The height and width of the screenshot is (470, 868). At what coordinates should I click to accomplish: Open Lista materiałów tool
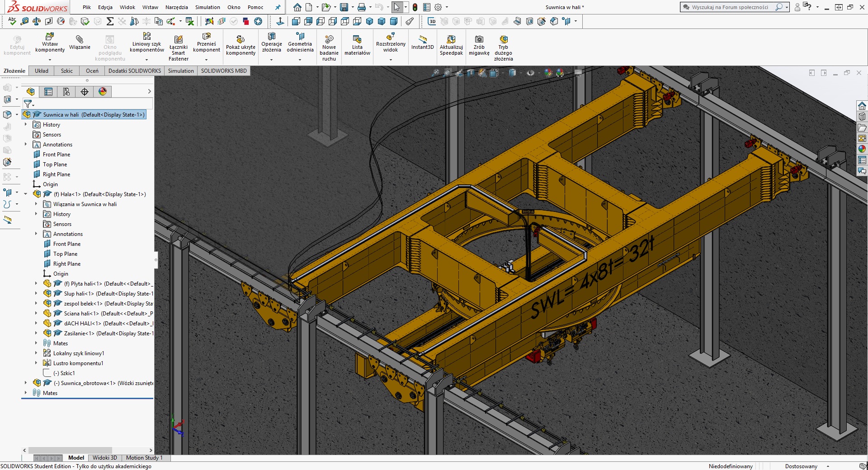pos(357,46)
